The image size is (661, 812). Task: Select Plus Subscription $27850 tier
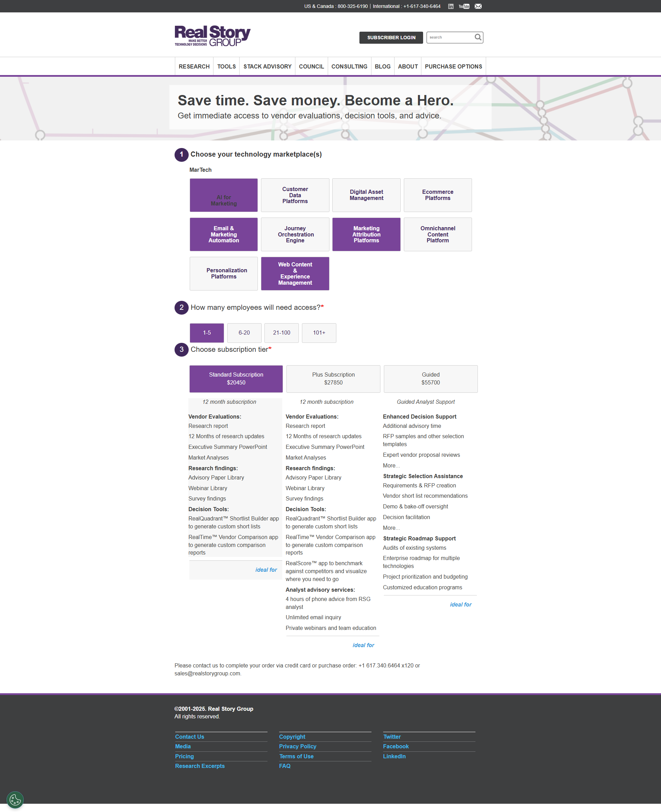coord(333,379)
